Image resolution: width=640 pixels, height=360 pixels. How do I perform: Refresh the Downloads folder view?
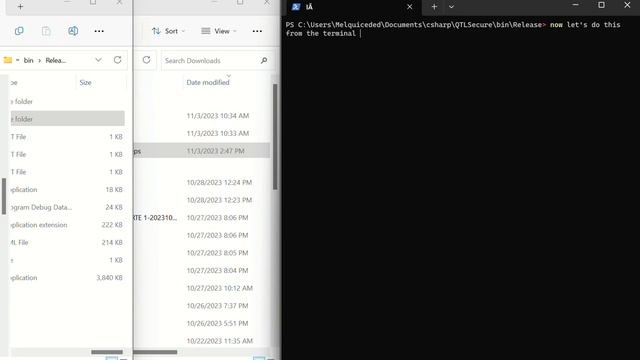(x=147, y=60)
